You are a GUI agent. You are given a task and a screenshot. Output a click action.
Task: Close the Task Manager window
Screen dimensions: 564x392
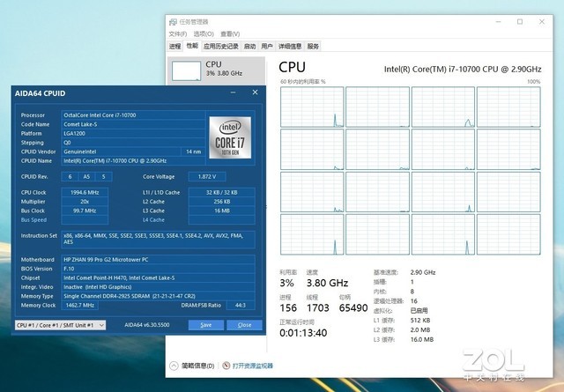pyautogui.click(x=542, y=21)
